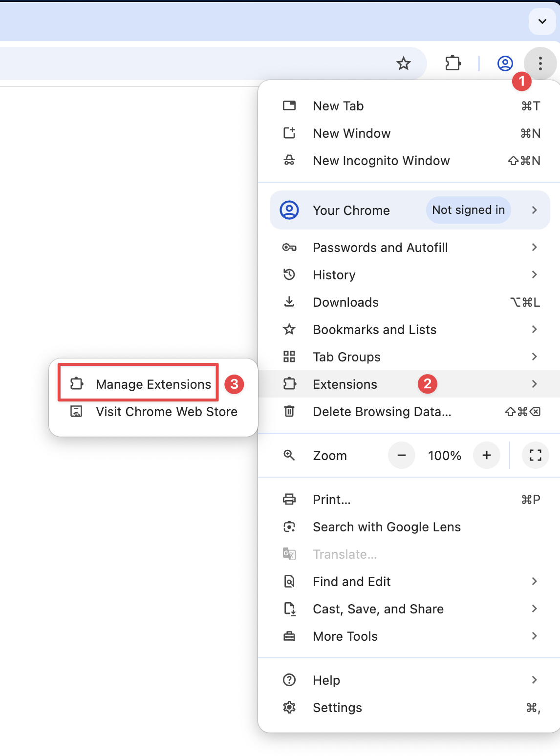Viewport: 560px width, 756px height.
Task: Click the New Tab icon
Action: coord(289,106)
